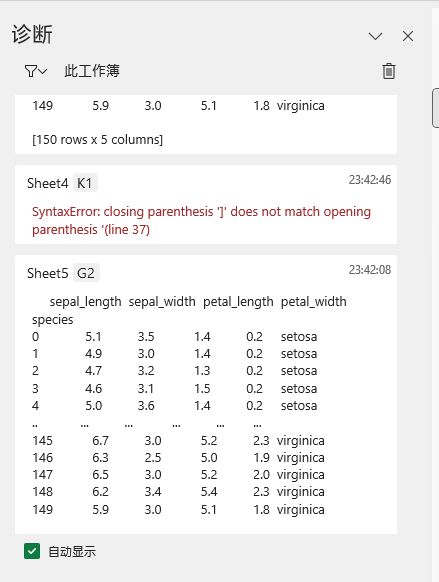This screenshot has height=582, width=439.
Task: Open the funnel filter icon
Action: [x=31, y=71]
